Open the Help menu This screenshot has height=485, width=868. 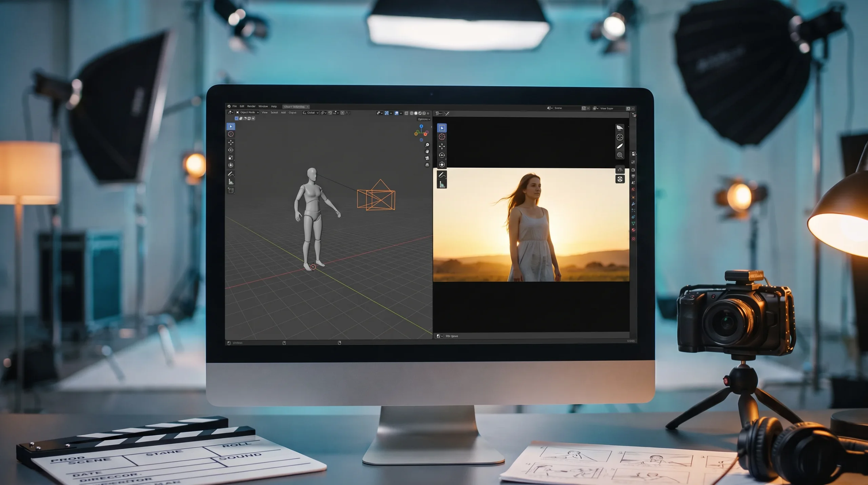[274, 106]
